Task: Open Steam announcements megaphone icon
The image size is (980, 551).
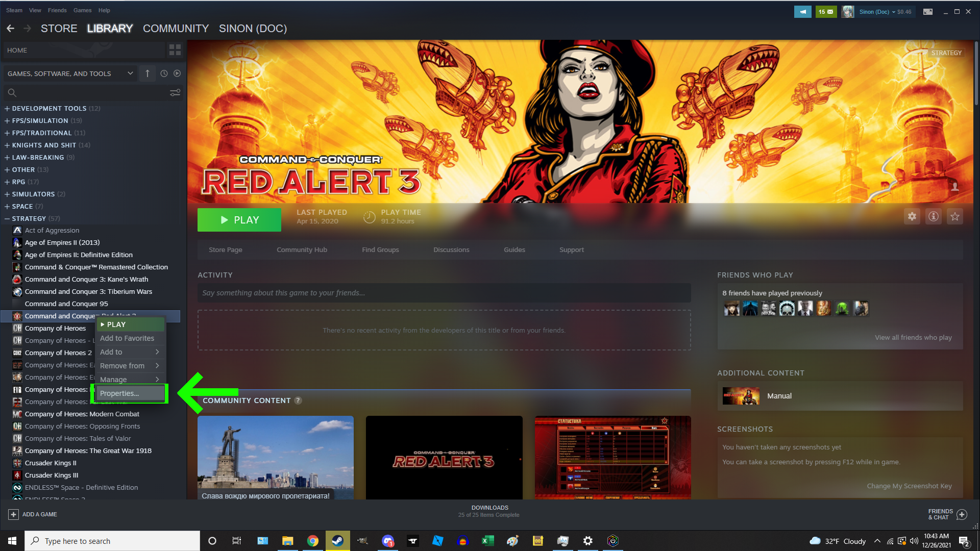Action: [803, 12]
